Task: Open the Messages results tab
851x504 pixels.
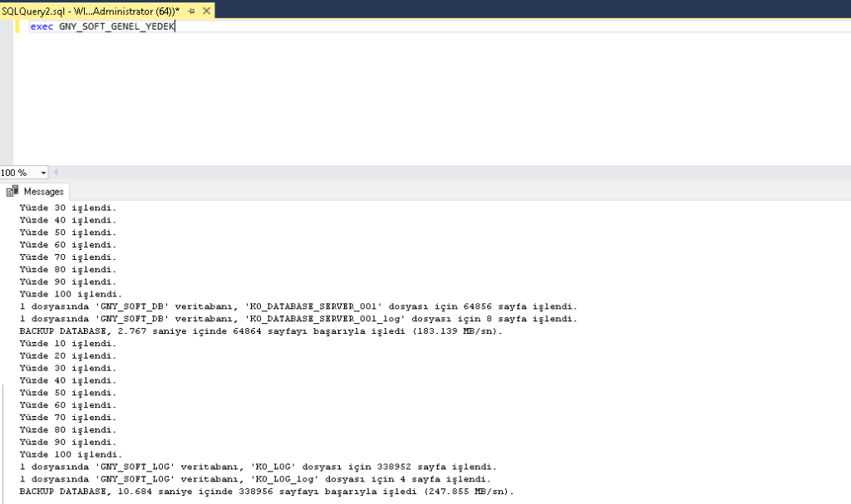Action: coord(42,191)
